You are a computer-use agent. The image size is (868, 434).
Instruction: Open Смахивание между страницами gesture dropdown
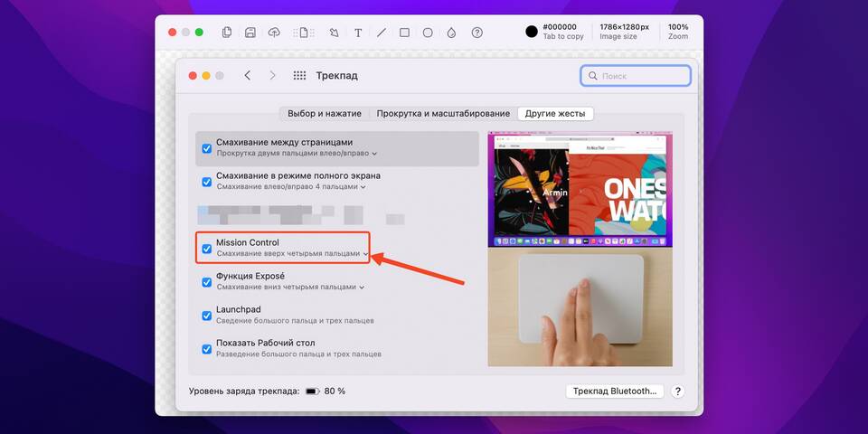pyautogui.click(x=297, y=153)
